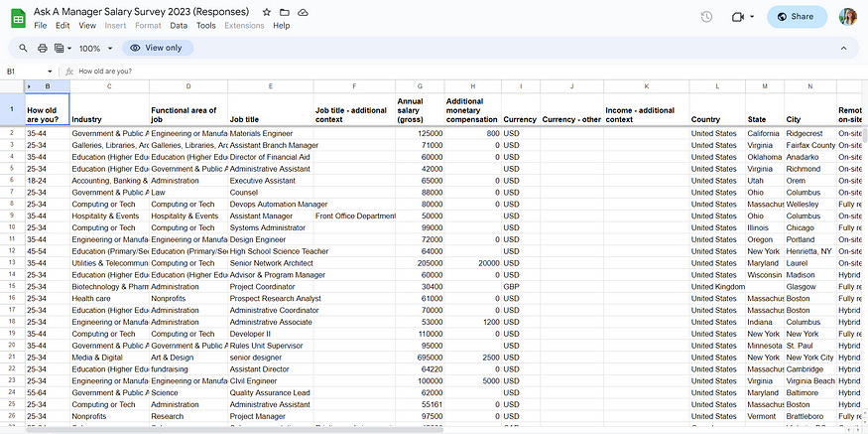Click the move to folder icon
868x434 pixels.
(285, 11)
